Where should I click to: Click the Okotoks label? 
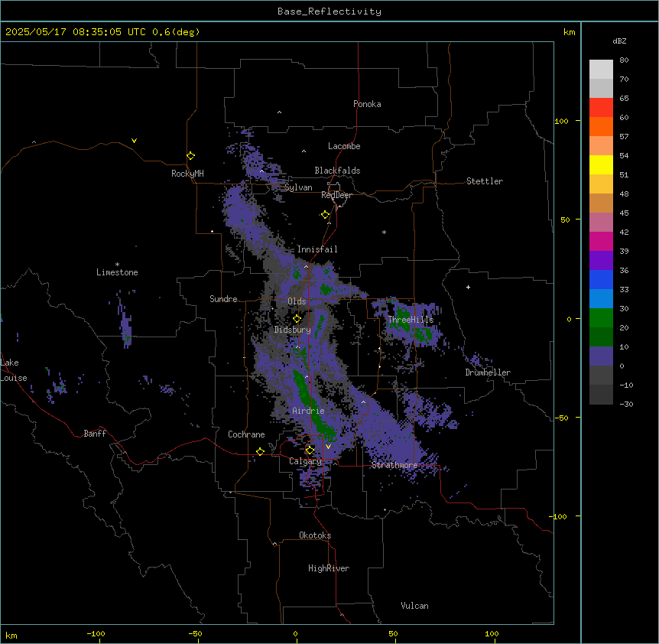pos(315,535)
